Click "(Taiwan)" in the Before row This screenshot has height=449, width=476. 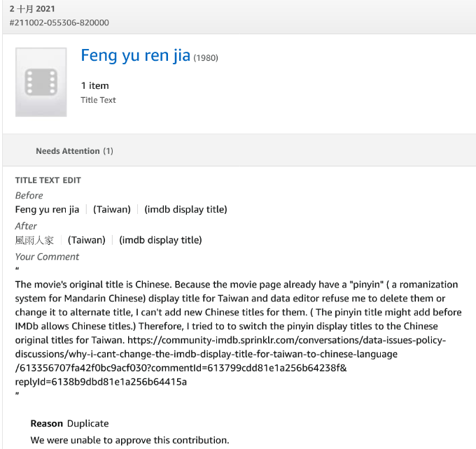click(x=112, y=209)
